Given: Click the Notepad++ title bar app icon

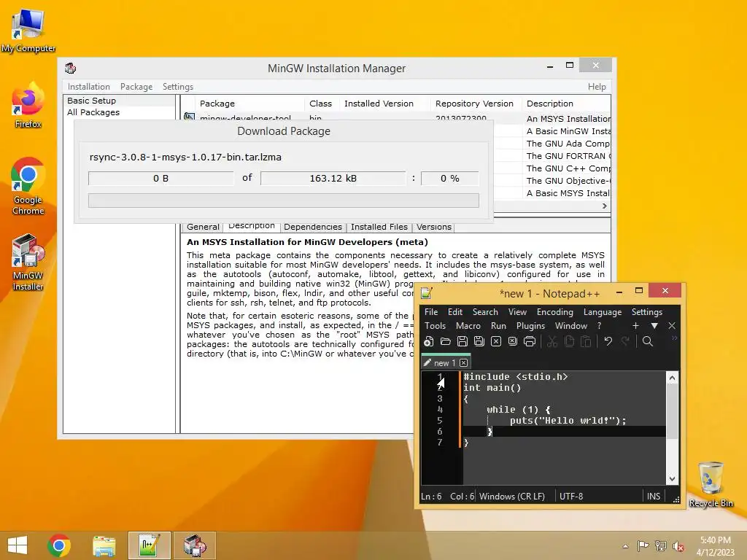Looking at the screenshot, I should pos(426,293).
